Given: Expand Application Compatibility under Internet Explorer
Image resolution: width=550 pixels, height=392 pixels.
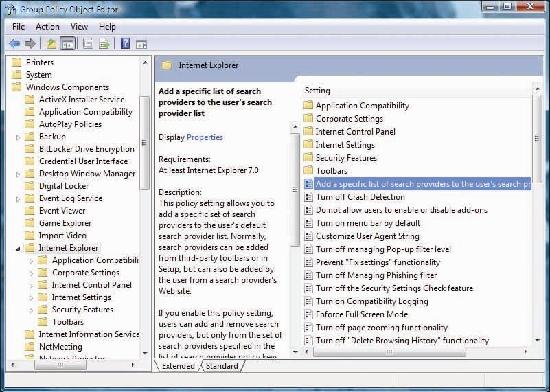Looking at the screenshot, I should point(31,261).
